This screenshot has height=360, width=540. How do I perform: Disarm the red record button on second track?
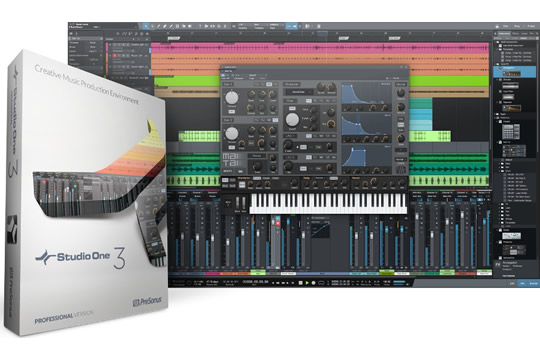[115, 56]
